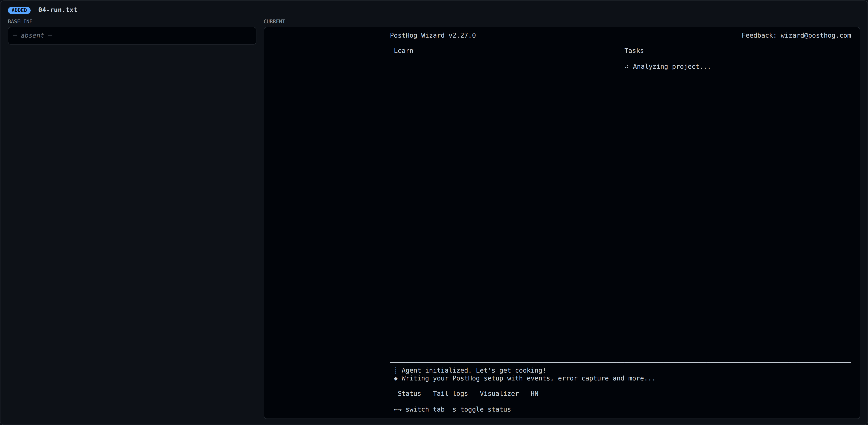Click the Tasks panel heading
This screenshot has height=425, width=868.
[634, 51]
